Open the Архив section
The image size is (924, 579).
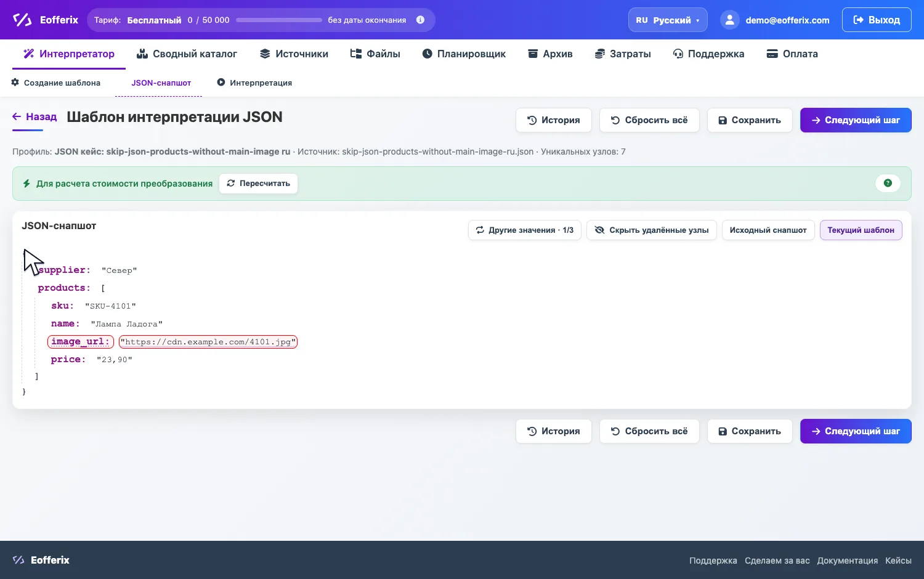(x=550, y=54)
